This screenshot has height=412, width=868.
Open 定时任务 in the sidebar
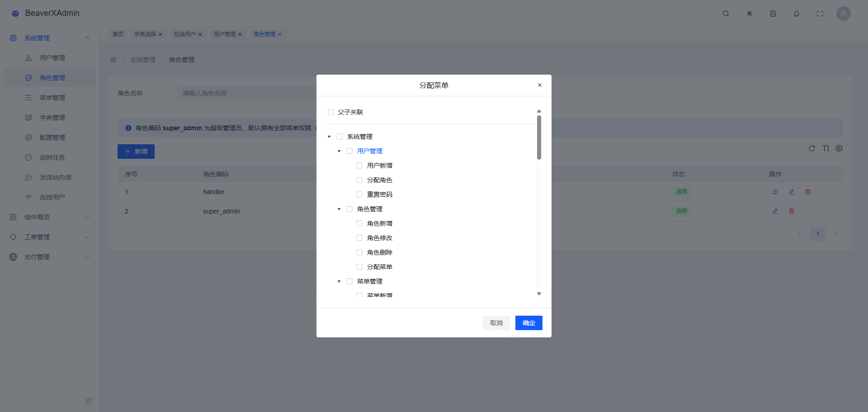(x=50, y=157)
